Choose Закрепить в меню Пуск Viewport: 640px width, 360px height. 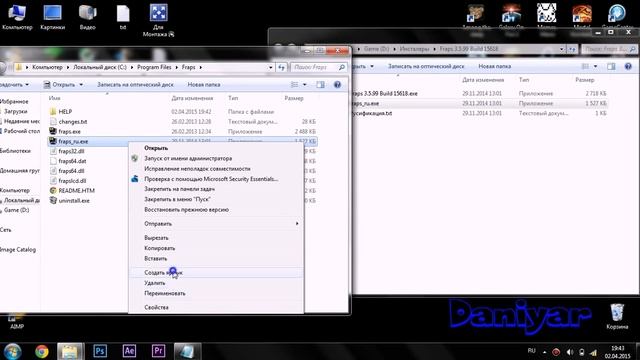pos(216,199)
